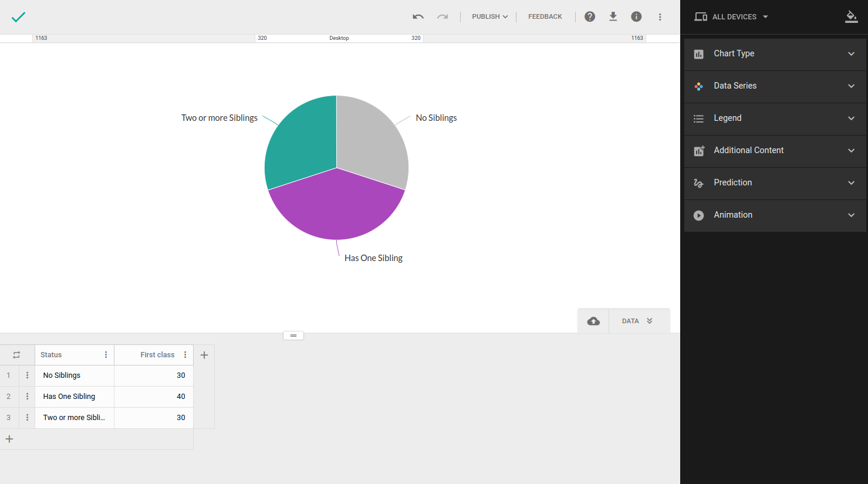Click the FEEDBACK button
The image size is (868, 484).
pos(545,17)
